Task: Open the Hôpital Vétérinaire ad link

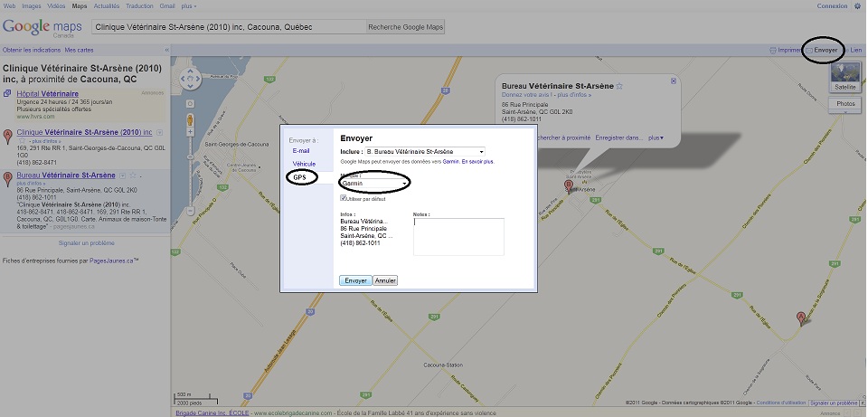Action: 48,93
